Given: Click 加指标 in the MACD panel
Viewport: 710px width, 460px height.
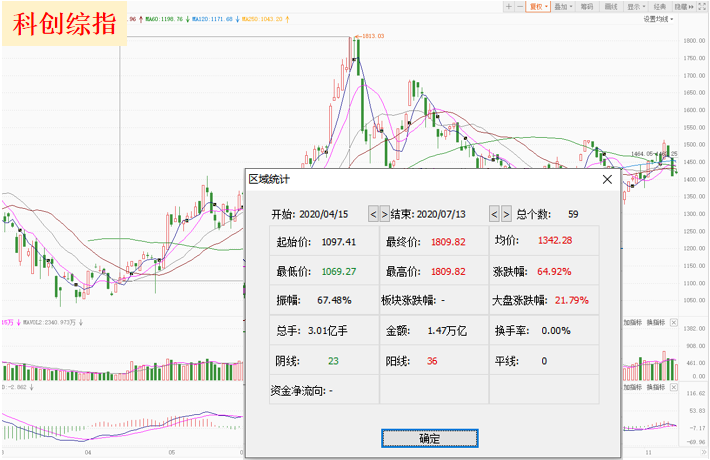Looking at the screenshot, I should click(x=633, y=387).
